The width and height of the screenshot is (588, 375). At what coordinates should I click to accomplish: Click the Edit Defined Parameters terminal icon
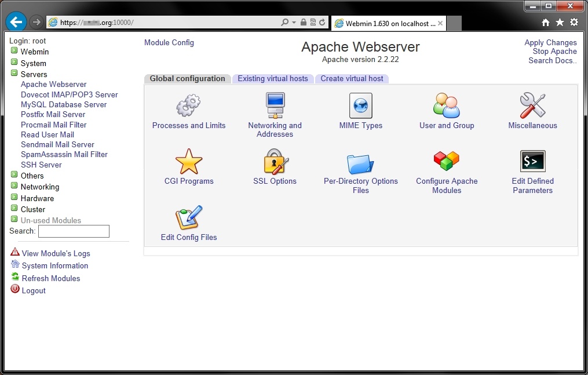click(532, 162)
